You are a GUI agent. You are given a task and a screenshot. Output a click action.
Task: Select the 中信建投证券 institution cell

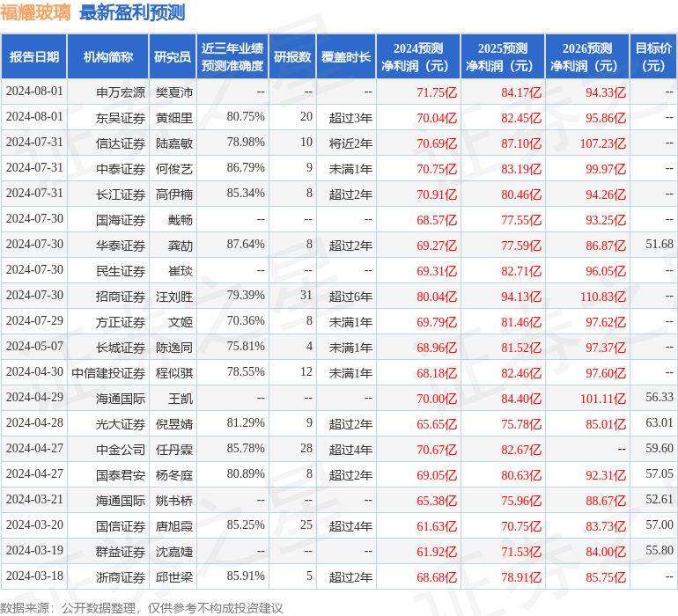108,373
